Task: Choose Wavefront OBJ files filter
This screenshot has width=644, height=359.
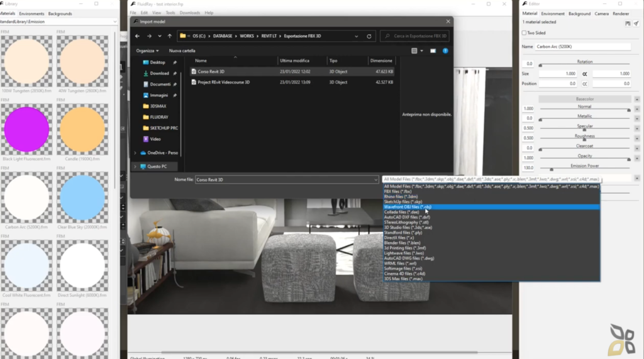Action: point(491,207)
